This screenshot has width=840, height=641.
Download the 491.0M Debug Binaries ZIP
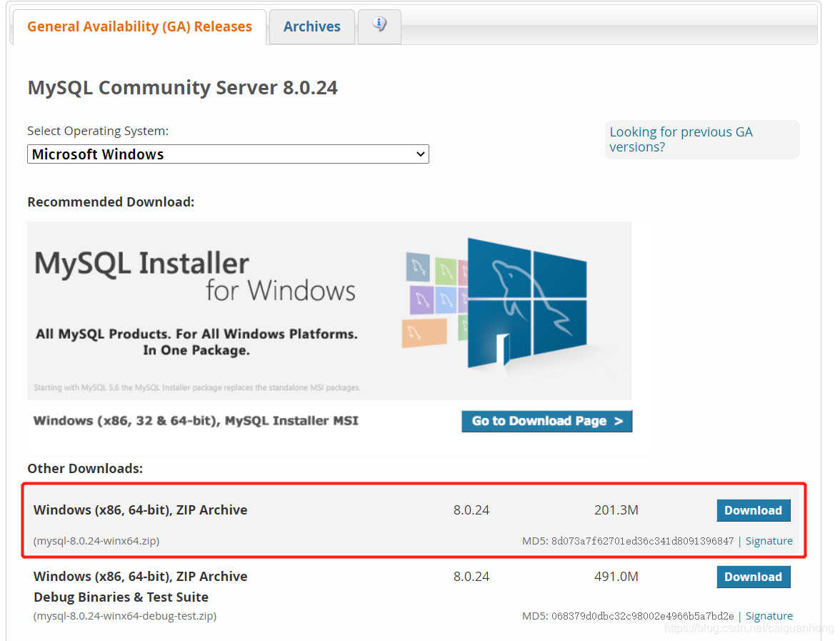[x=753, y=577]
